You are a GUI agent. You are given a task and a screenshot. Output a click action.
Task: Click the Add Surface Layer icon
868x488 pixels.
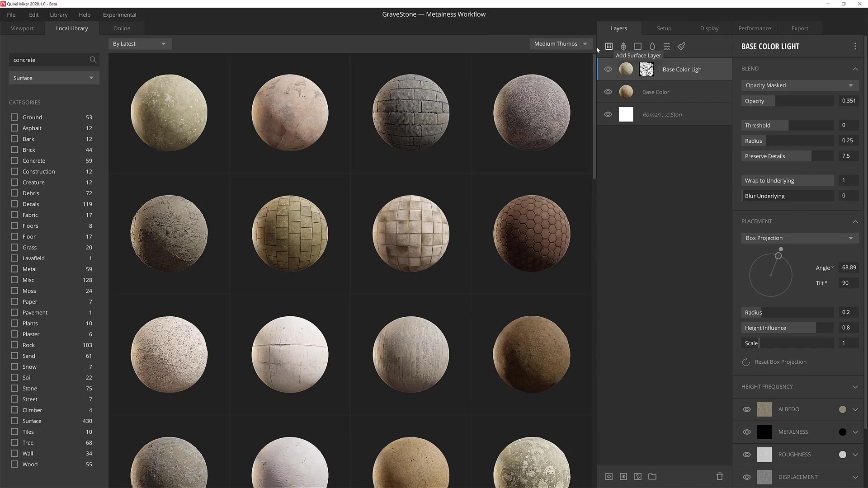point(609,46)
